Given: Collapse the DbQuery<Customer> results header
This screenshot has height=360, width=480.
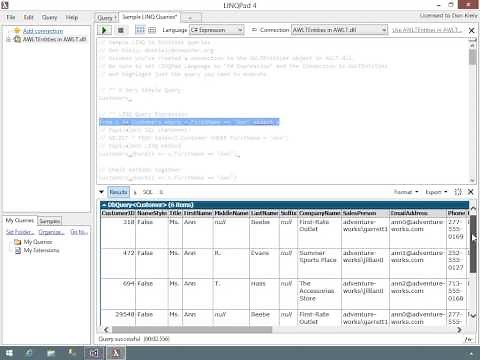Looking at the screenshot, I should coord(104,205).
